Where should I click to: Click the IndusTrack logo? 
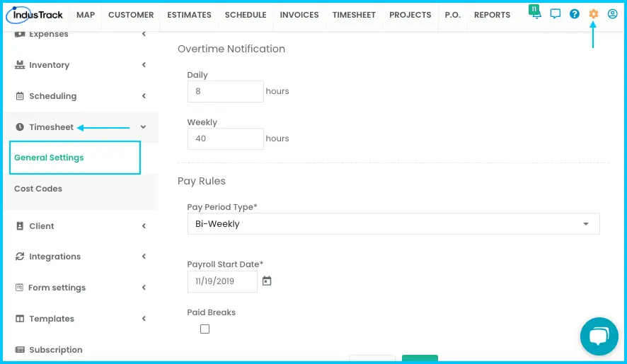point(35,15)
